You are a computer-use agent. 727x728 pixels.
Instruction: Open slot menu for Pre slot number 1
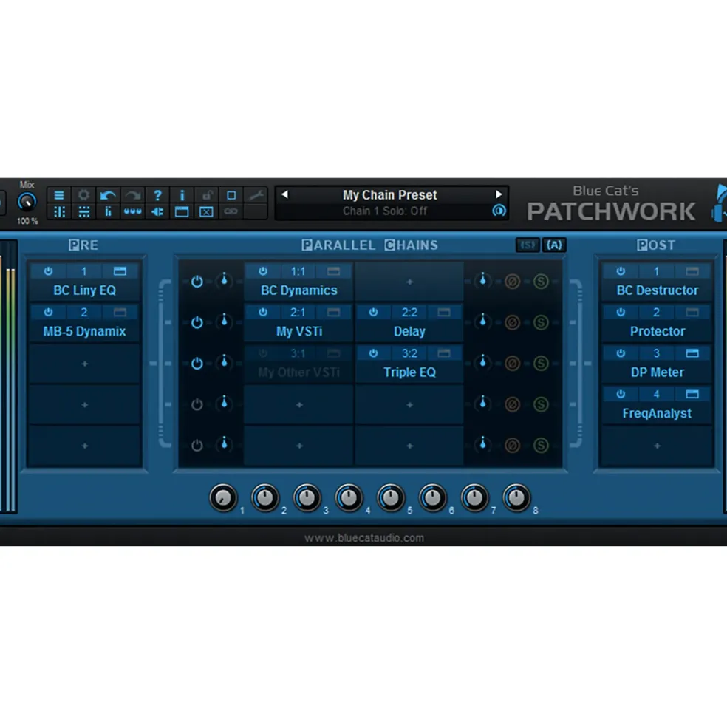(x=84, y=271)
